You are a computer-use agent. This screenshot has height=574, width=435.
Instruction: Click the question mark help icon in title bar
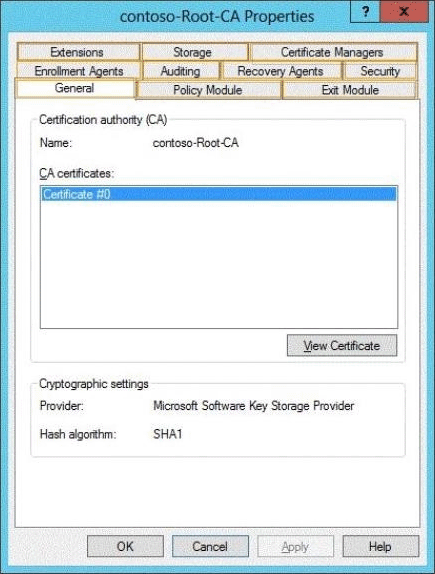tap(365, 11)
